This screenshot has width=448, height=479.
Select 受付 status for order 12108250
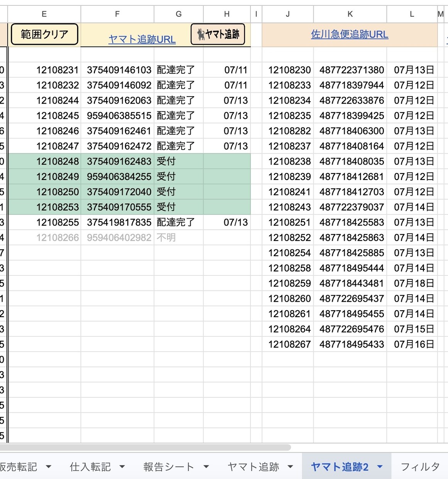click(179, 192)
